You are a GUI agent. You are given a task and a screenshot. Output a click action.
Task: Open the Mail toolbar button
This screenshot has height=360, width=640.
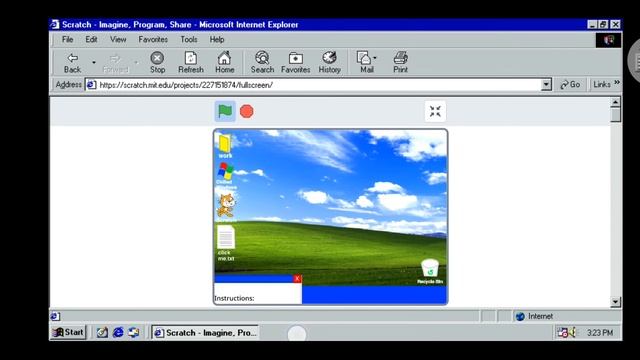(367, 62)
